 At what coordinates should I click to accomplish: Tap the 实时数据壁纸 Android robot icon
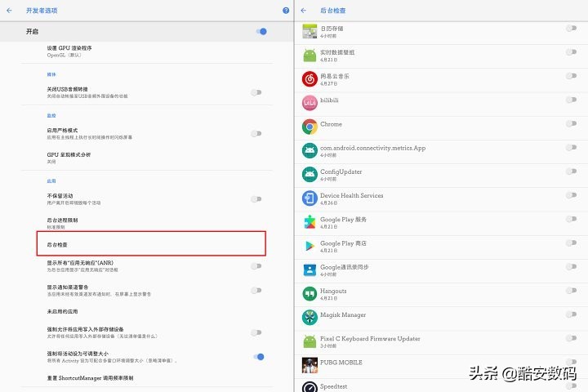pos(310,56)
